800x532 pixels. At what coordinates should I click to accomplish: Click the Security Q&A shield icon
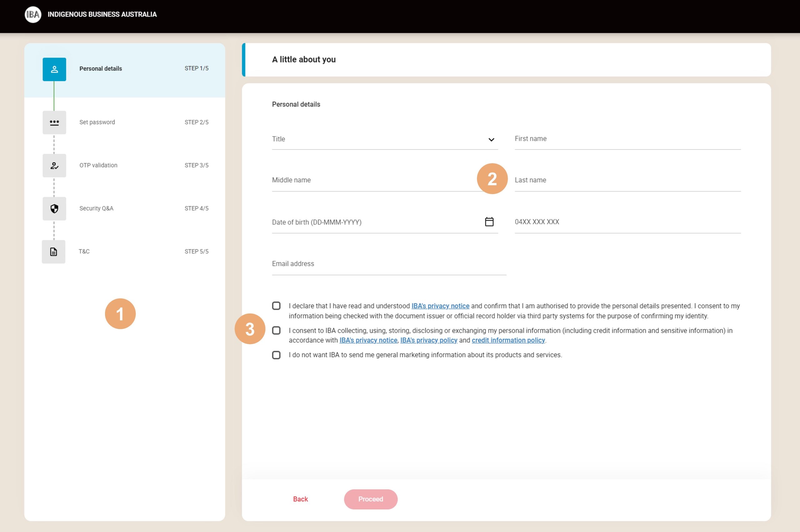(x=54, y=209)
